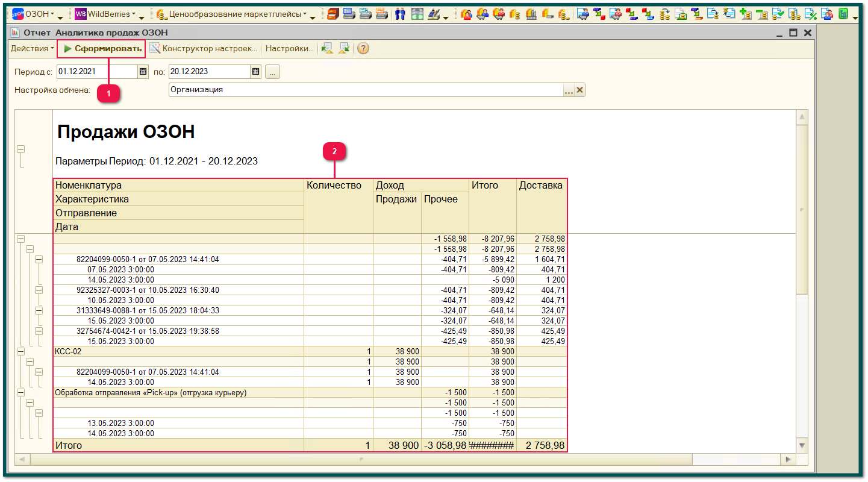Screen dimensions: 868x482
Task: Select row 31333649-0088-1 от 15.05.2023
Action: (x=178, y=310)
